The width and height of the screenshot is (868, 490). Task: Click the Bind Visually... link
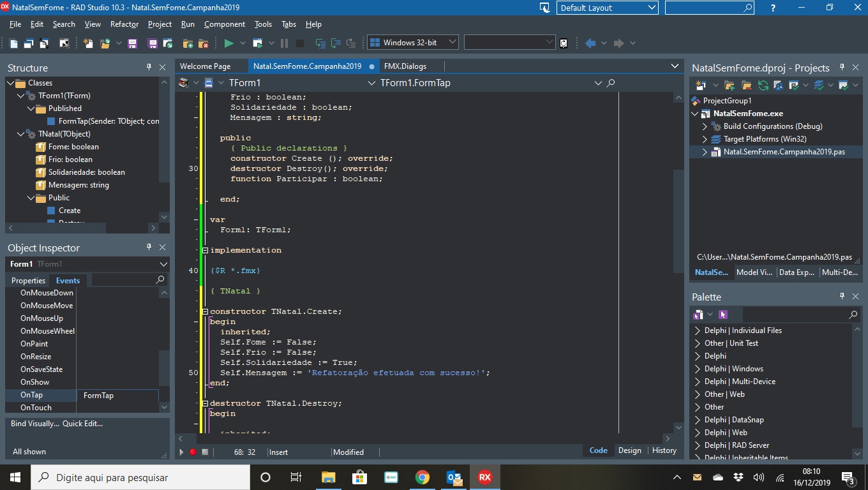pos(35,424)
